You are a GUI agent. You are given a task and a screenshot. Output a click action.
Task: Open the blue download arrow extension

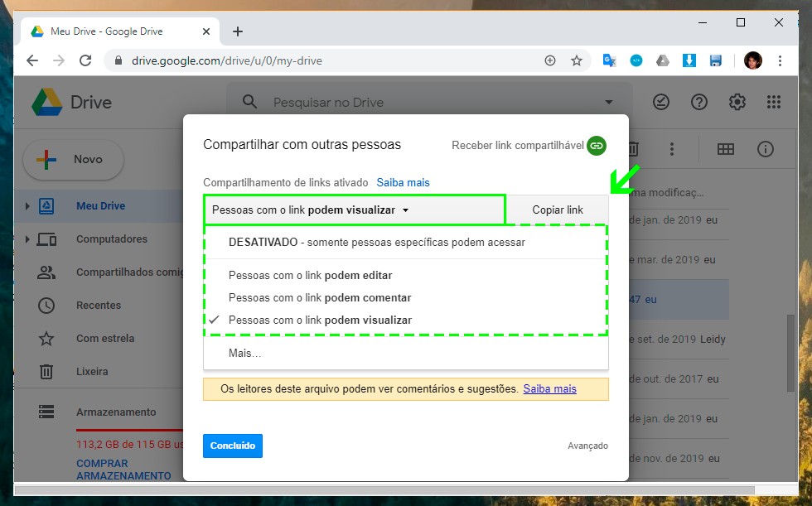pos(689,60)
